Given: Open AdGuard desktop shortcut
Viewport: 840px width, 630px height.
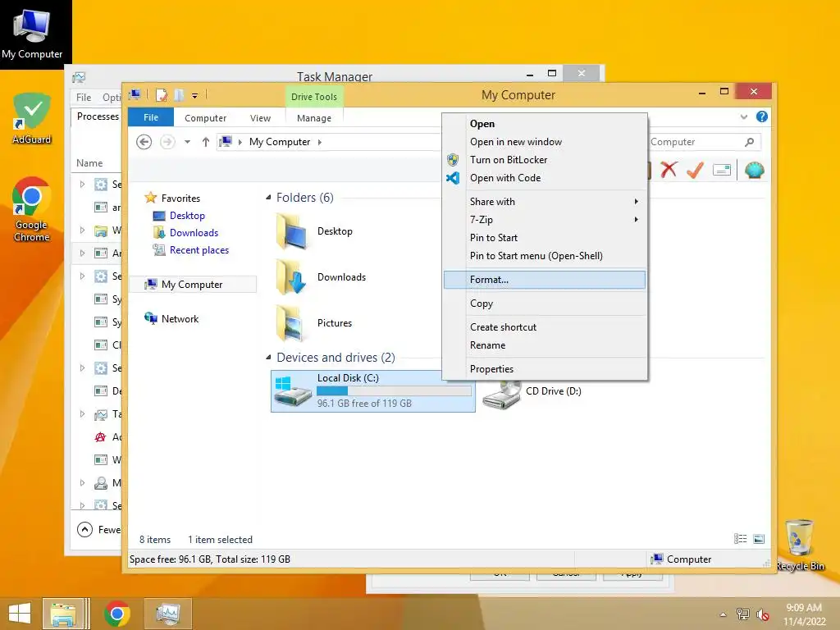Looking at the screenshot, I should click(32, 119).
